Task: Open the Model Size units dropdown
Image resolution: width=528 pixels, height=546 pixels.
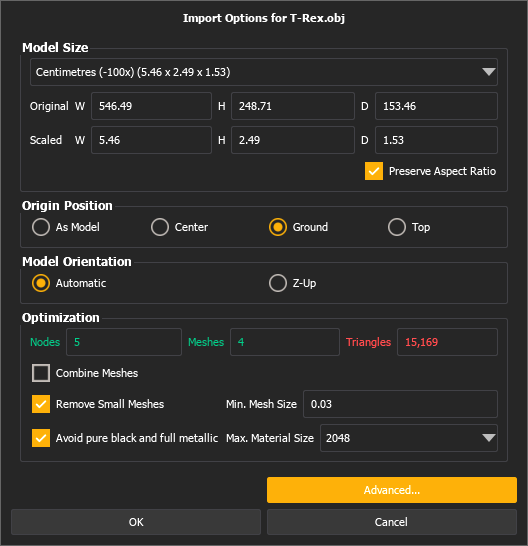Action: click(x=264, y=72)
